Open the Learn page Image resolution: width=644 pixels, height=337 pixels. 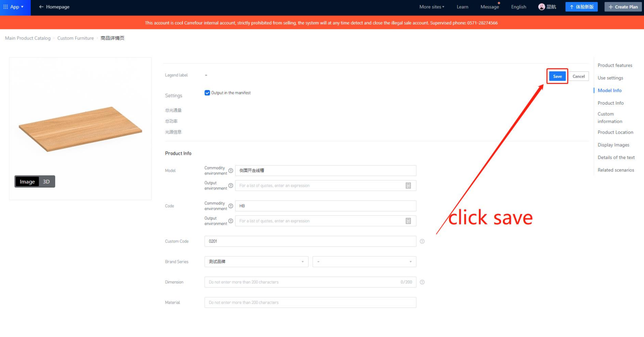462,7
